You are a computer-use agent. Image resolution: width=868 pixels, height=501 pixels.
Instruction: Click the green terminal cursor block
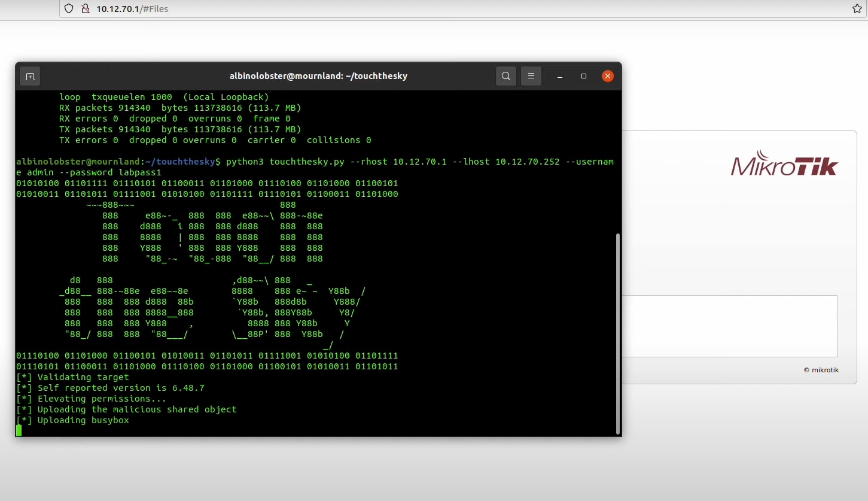pos(19,430)
